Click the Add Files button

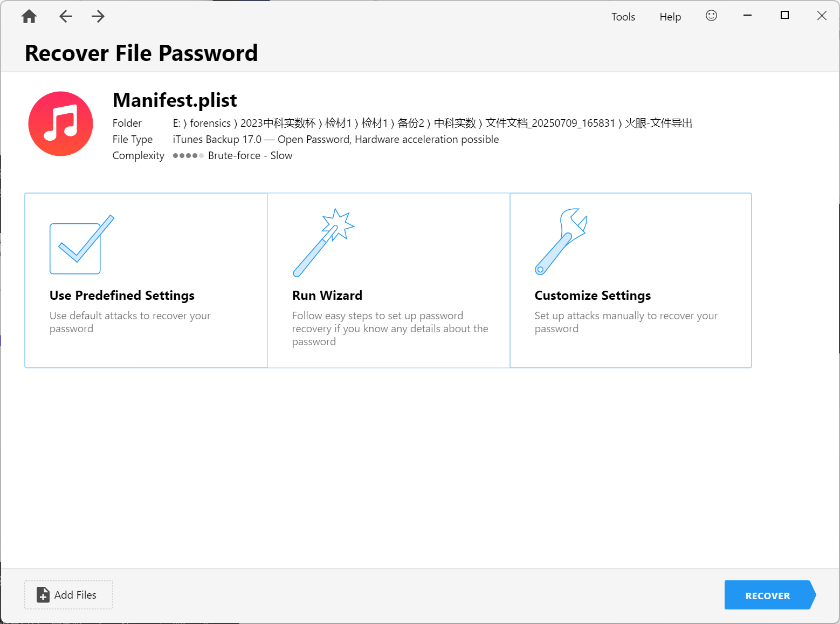coord(68,595)
